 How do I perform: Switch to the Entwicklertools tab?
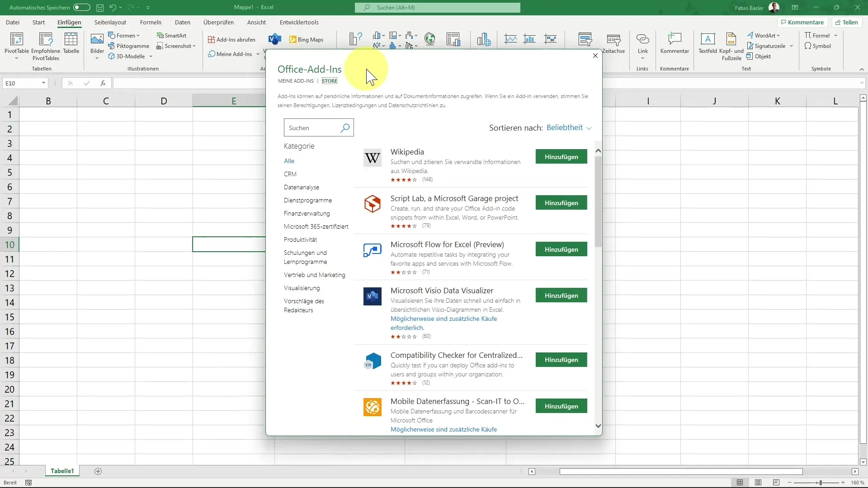299,22
